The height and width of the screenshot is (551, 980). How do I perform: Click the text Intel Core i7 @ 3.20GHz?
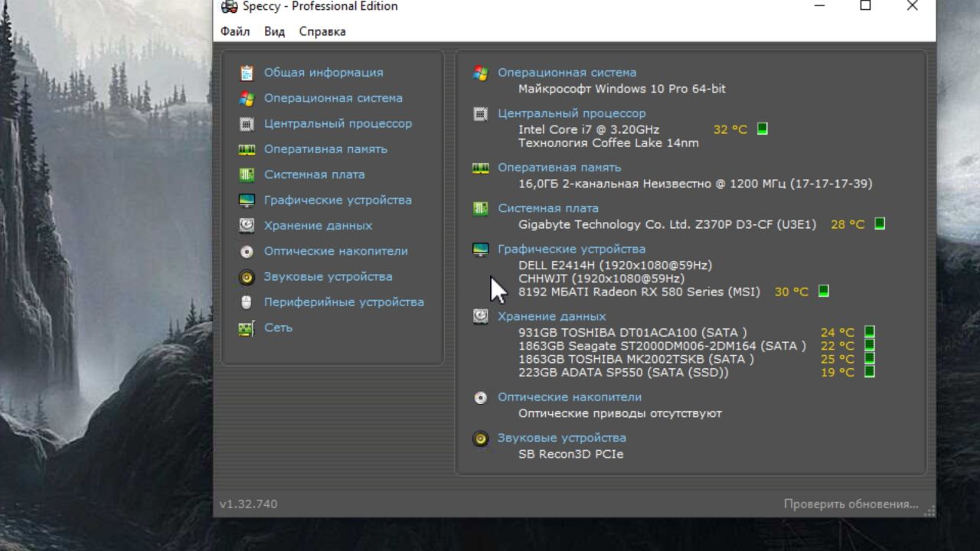pos(588,129)
